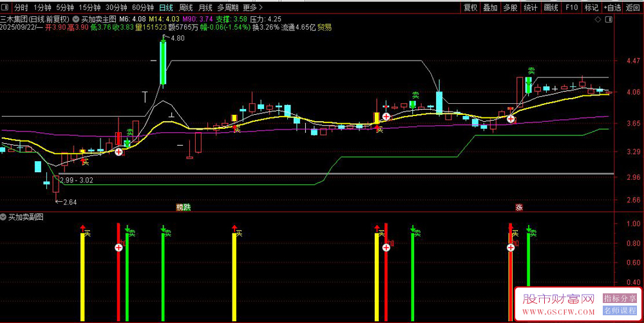
Task: Click the 买加卖副图 sub-chart name
Action: coord(26,217)
